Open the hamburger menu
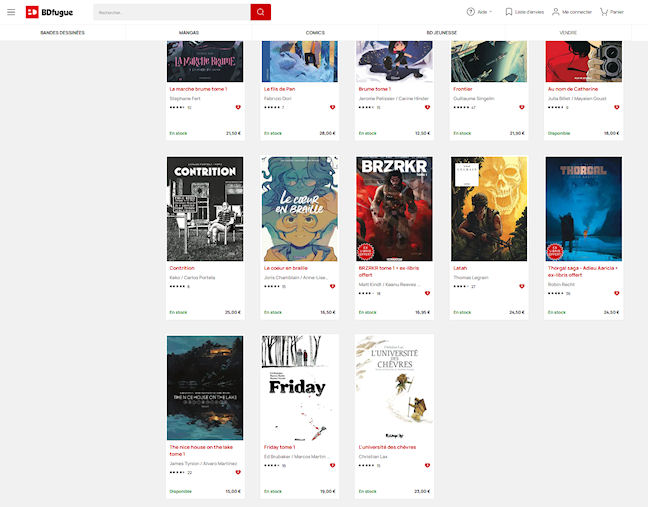The image size is (648, 507). [x=11, y=12]
